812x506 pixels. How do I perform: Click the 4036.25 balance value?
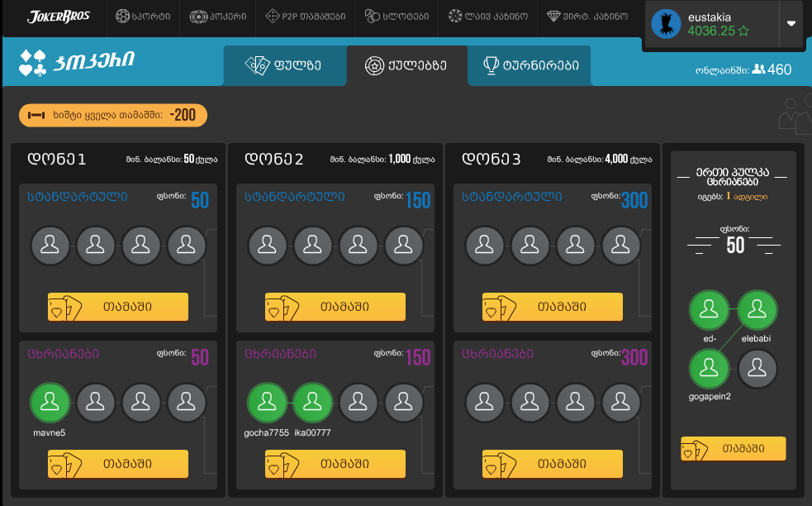pyautogui.click(x=711, y=31)
